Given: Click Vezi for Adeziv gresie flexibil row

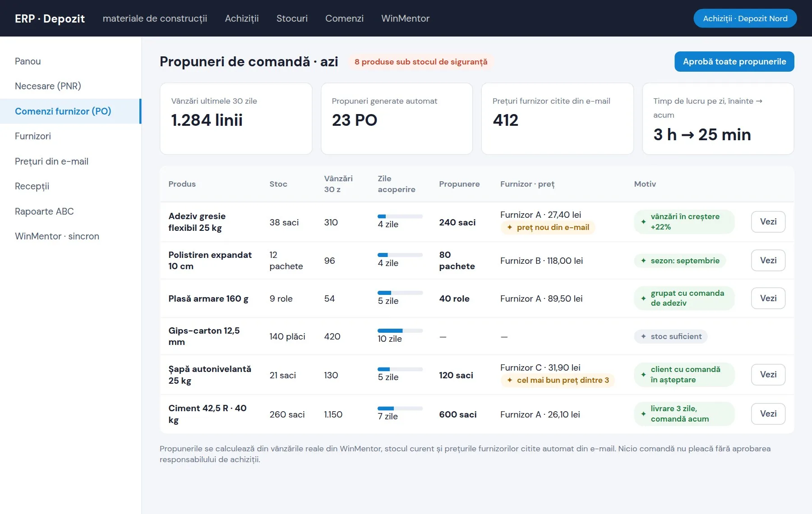Looking at the screenshot, I should (768, 222).
